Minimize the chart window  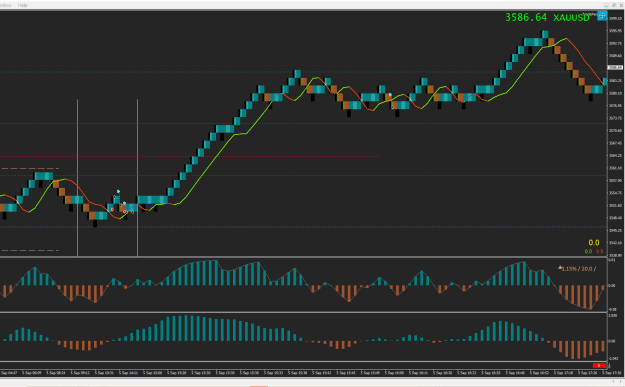pyautogui.click(x=606, y=5)
